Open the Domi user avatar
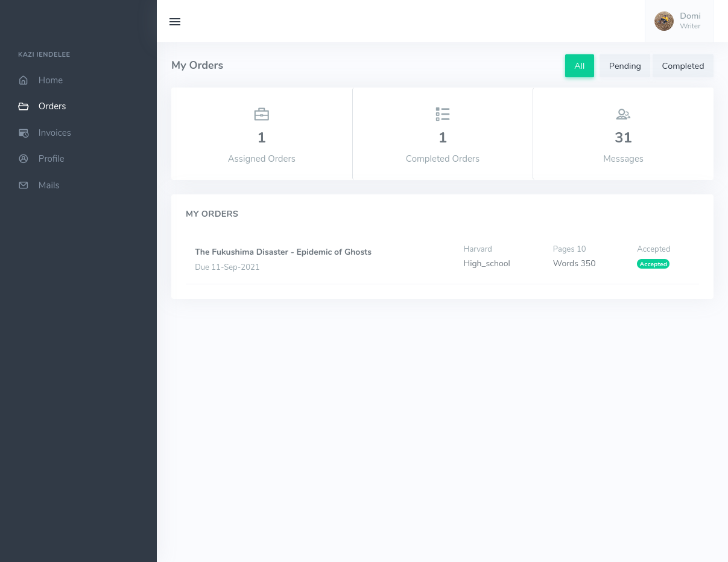728x562 pixels. (x=664, y=21)
